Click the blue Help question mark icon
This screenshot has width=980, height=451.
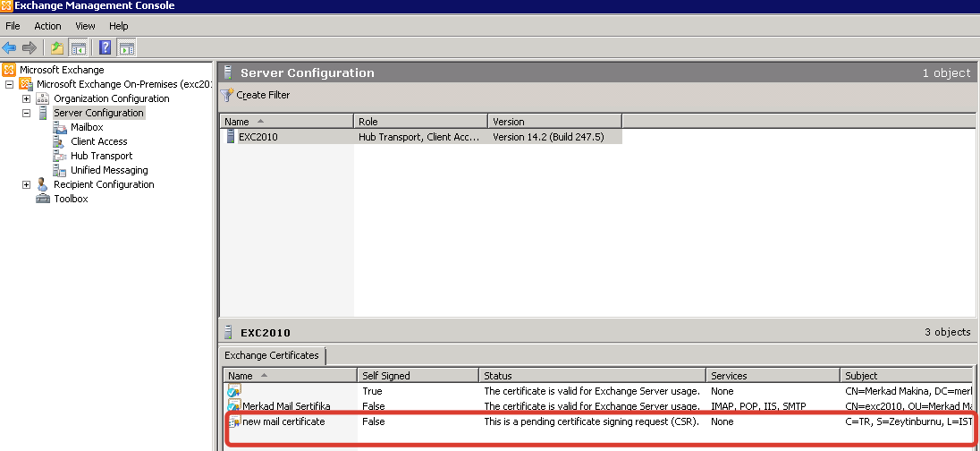(105, 47)
